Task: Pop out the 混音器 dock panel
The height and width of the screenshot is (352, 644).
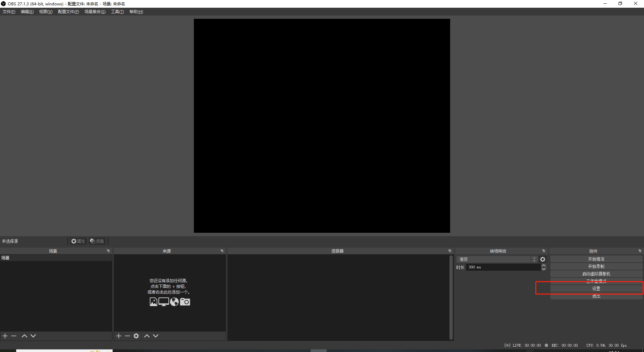Action: (450, 251)
